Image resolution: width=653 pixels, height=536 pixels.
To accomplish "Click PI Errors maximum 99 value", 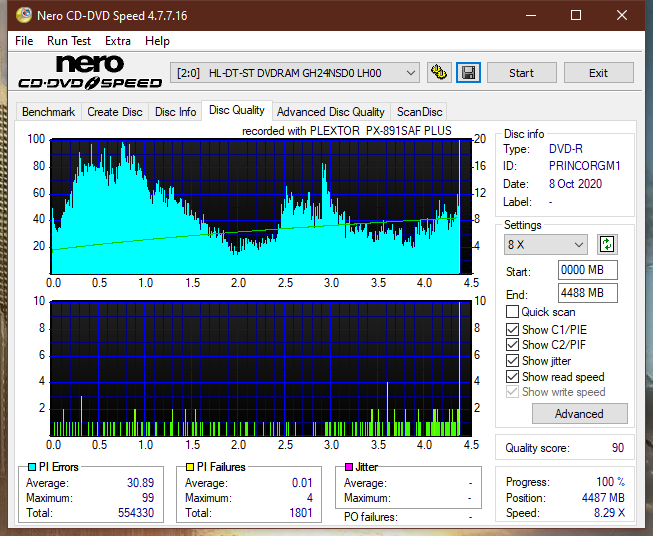I will [x=148, y=498].
